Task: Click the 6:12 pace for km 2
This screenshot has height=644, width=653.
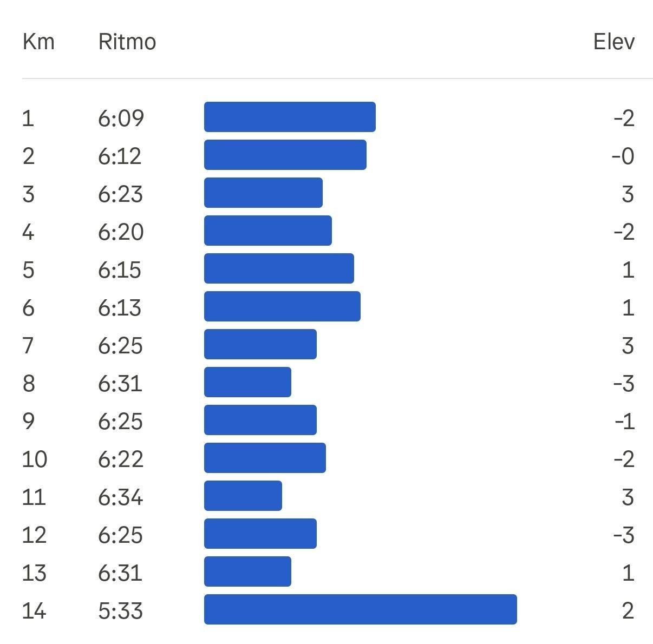Action: [120, 156]
